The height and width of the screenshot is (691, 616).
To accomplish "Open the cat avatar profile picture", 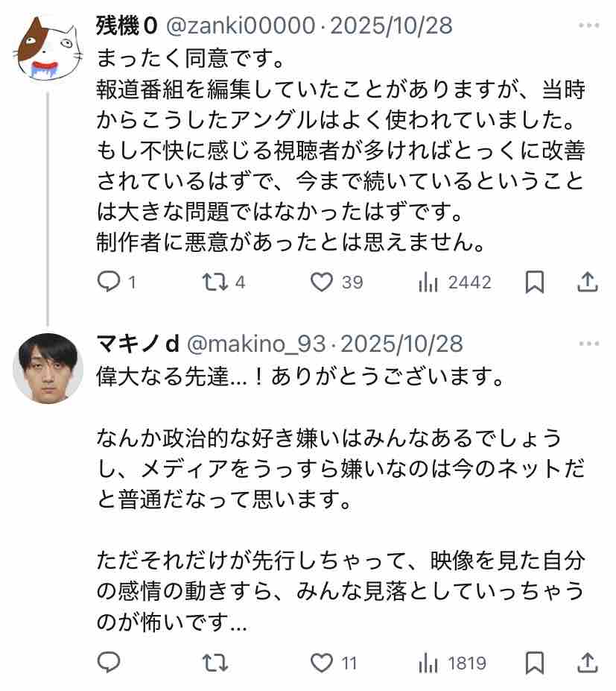I will tap(48, 49).
